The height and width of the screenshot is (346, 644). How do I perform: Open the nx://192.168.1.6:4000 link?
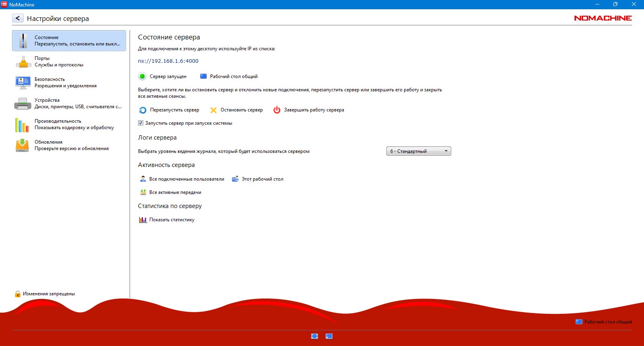tap(168, 61)
